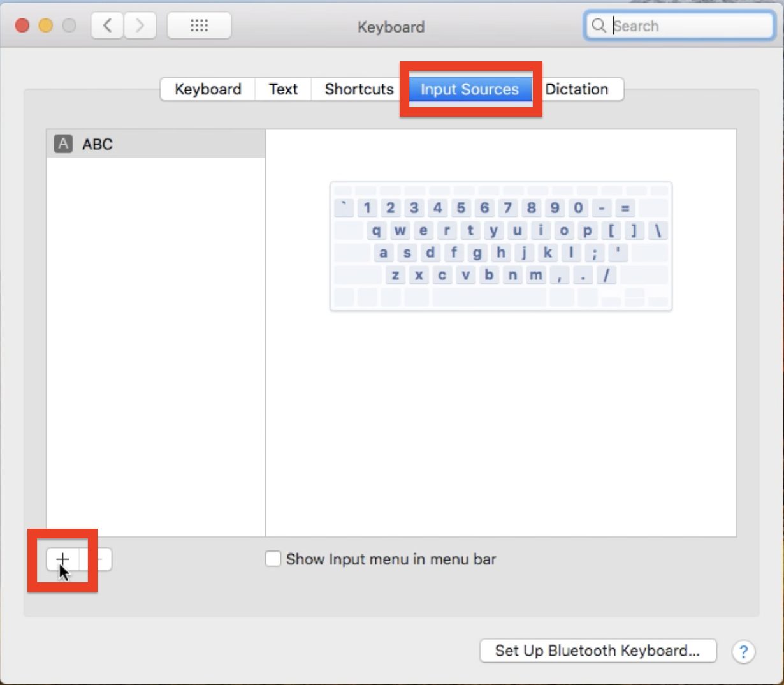
Task: Toggle the Input menu visibility checkbox
Action: (x=273, y=559)
